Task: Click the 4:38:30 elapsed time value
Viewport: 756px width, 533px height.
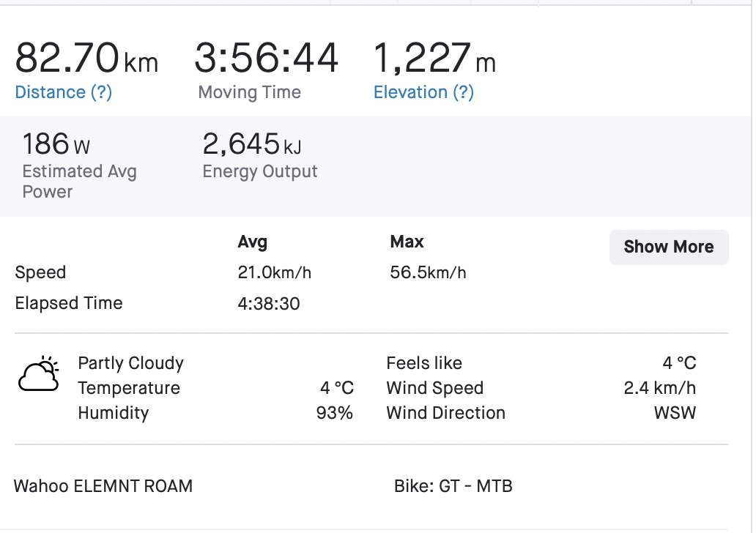Action: coord(269,304)
